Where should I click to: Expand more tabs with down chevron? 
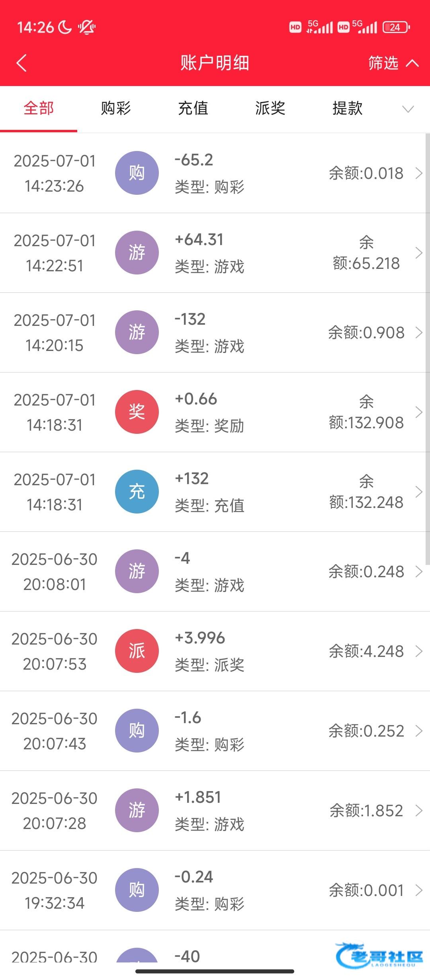pos(408,109)
